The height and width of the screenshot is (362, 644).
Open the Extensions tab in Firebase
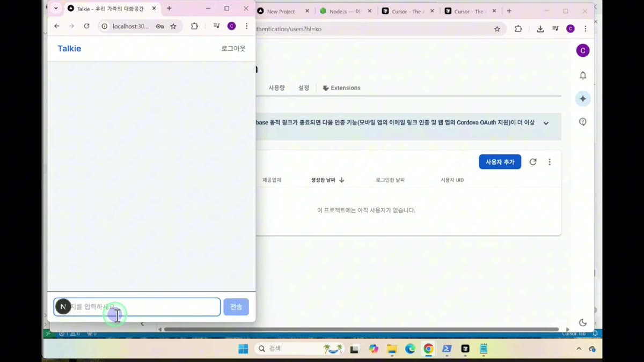coord(341,88)
